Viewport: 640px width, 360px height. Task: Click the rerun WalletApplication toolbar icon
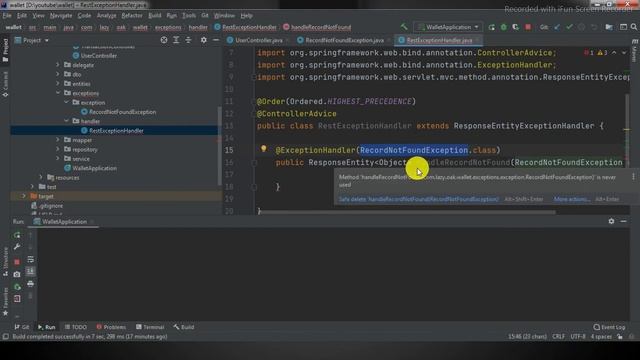[x=491, y=27]
